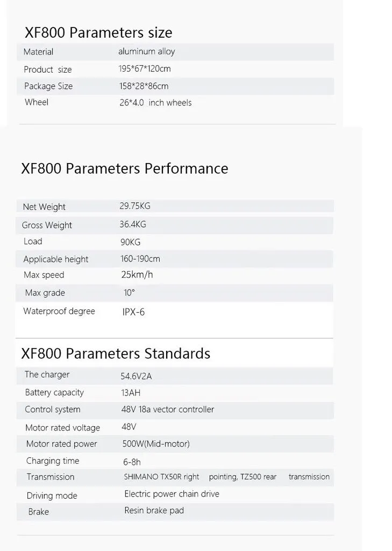The image size is (392, 551).
Task: Select the Net Weight 29.75KG row
Action: coord(175,206)
